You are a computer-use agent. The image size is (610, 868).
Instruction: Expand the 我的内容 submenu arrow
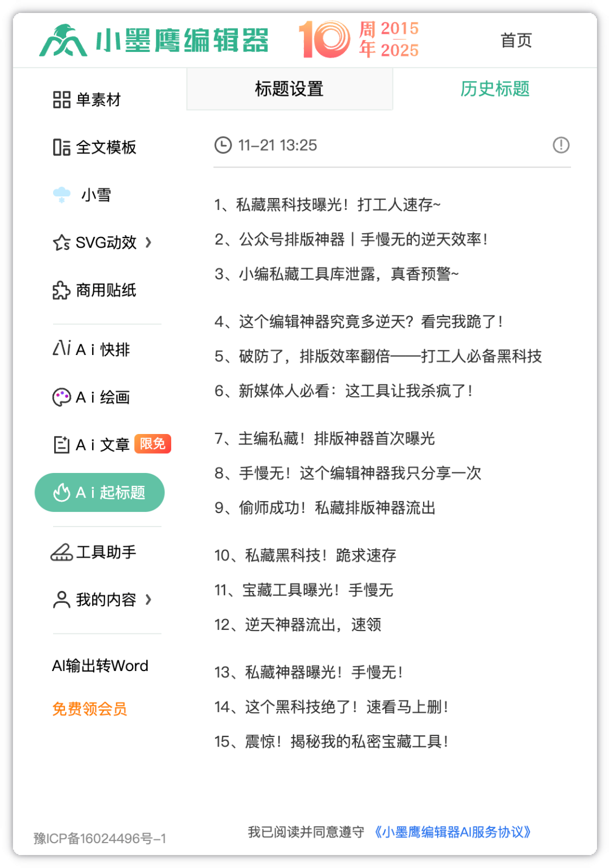coord(149,599)
